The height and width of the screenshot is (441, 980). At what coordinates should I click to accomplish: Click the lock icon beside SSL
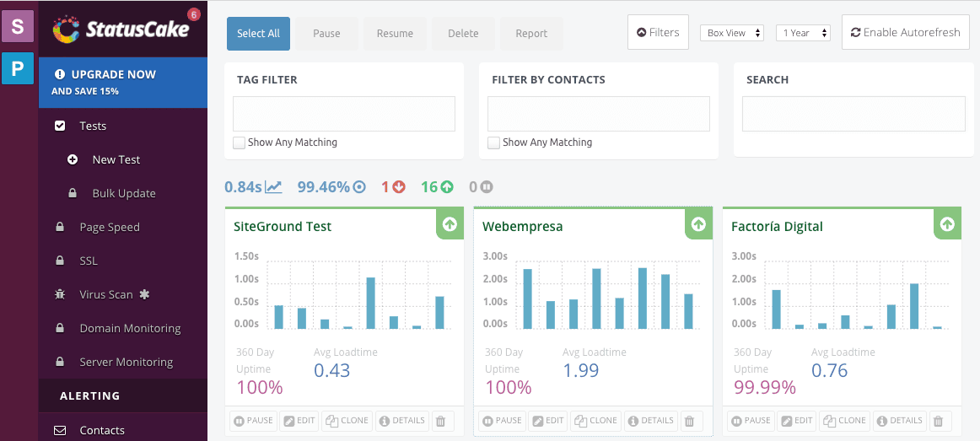(60, 261)
